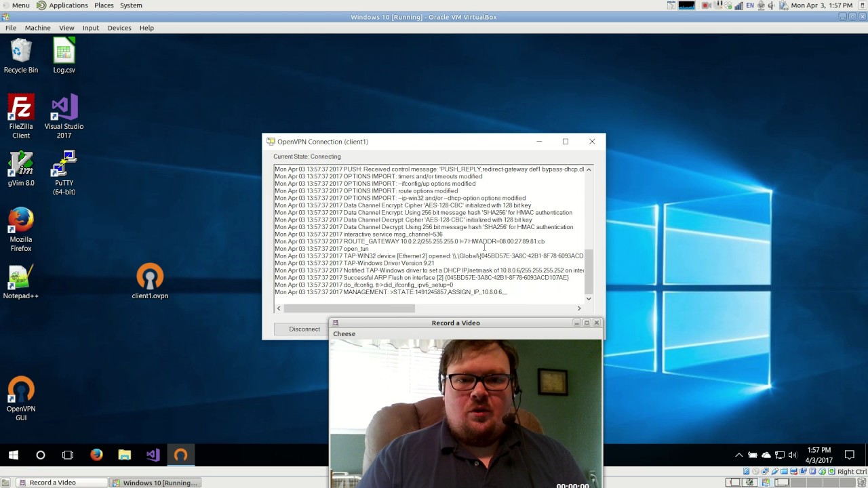Open host network signal indicator
868x488 pixels.
click(x=738, y=5)
